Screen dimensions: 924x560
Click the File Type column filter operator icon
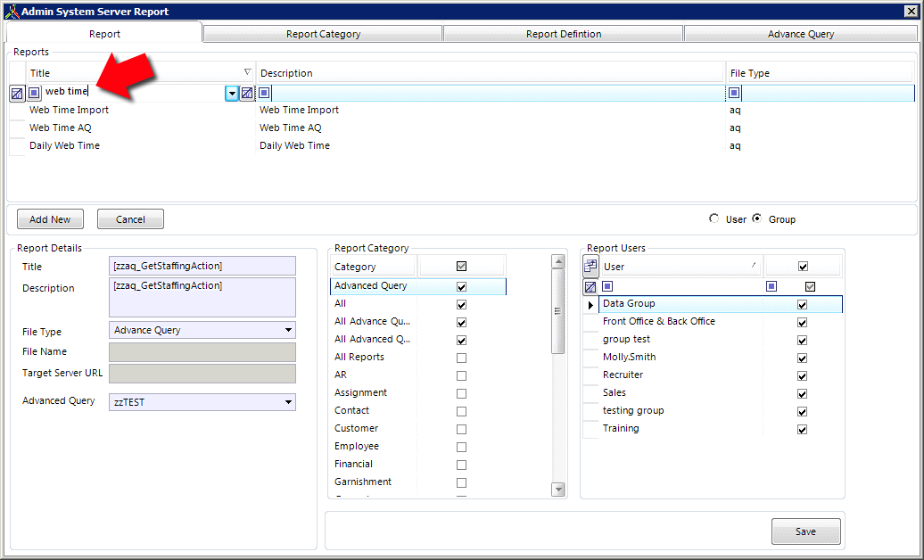(x=734, y=93)
